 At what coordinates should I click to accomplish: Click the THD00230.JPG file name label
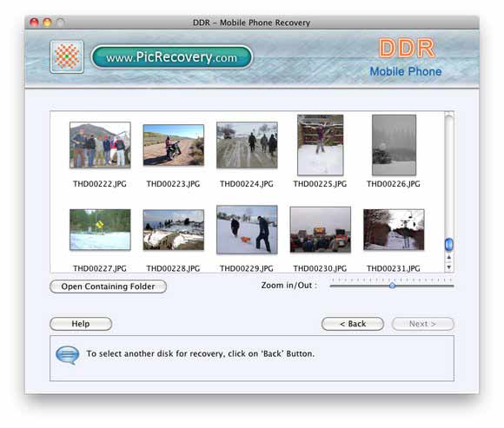[320, 268]
